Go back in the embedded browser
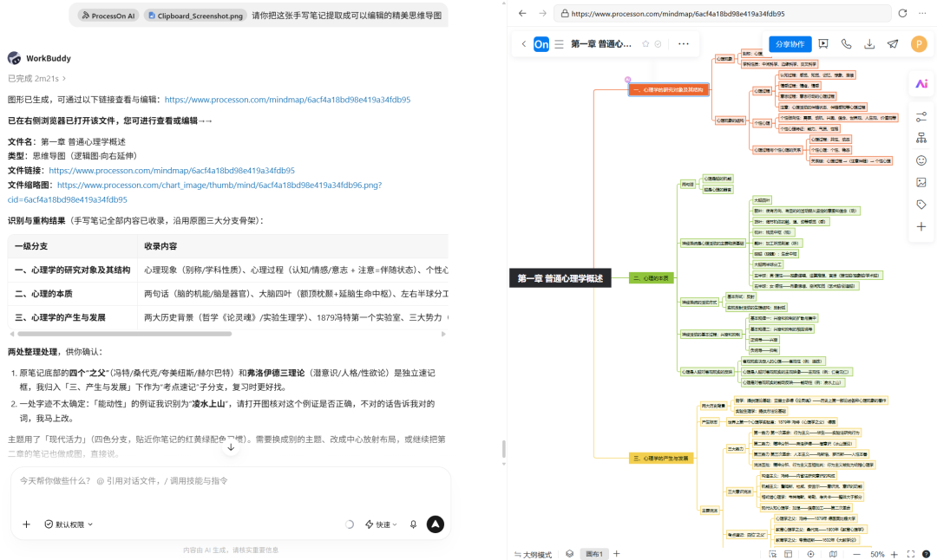The width and height of the screenshot is (937, 560). 522,13
